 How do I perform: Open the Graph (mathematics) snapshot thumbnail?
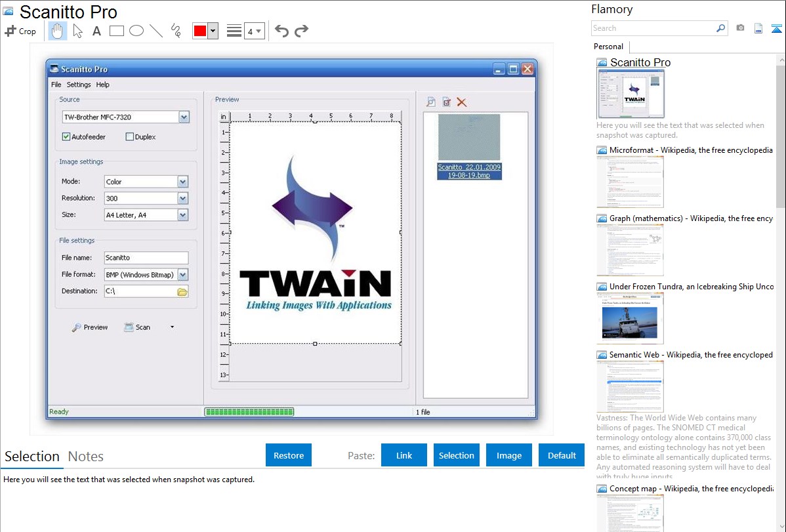(630, 250)
